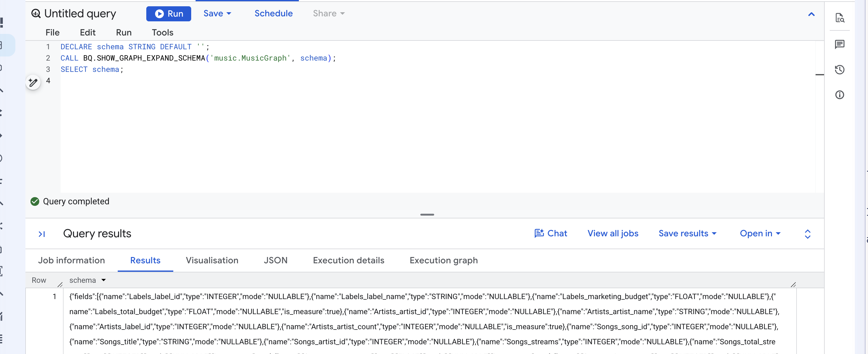Click the green Query completed check icon
Viewport: 868px width, 354px height.
click(x=35, y=201)
